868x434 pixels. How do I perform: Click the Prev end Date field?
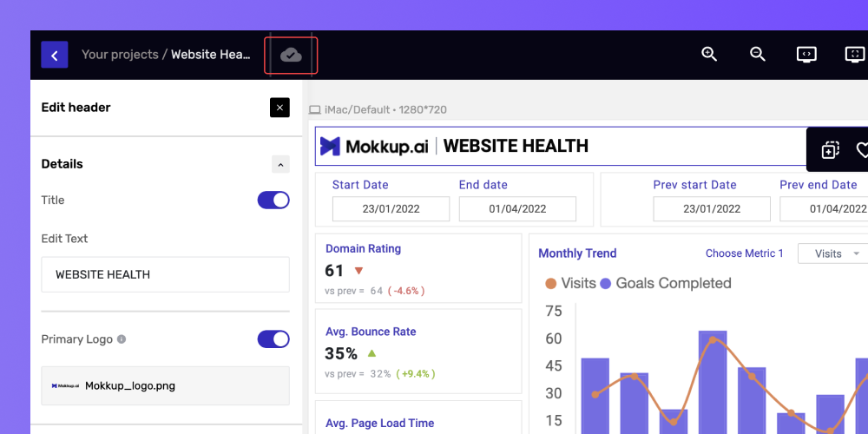pyautogui.click(x=825, y=208)
